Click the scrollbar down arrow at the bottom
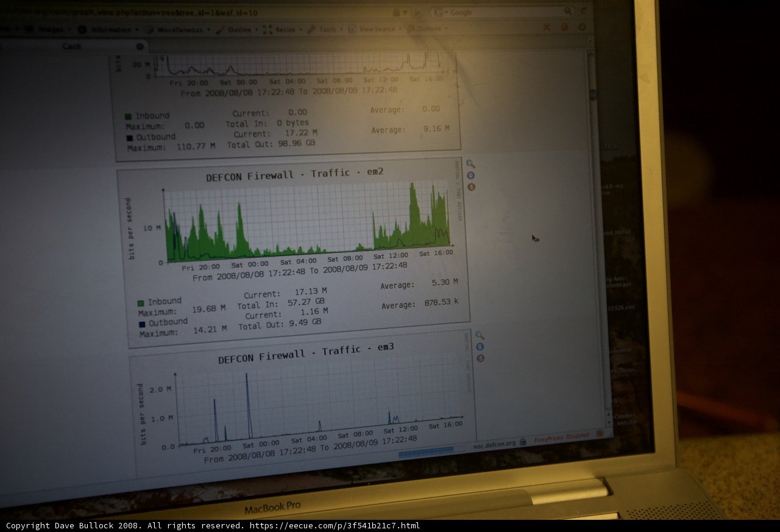 pos(608,422)
